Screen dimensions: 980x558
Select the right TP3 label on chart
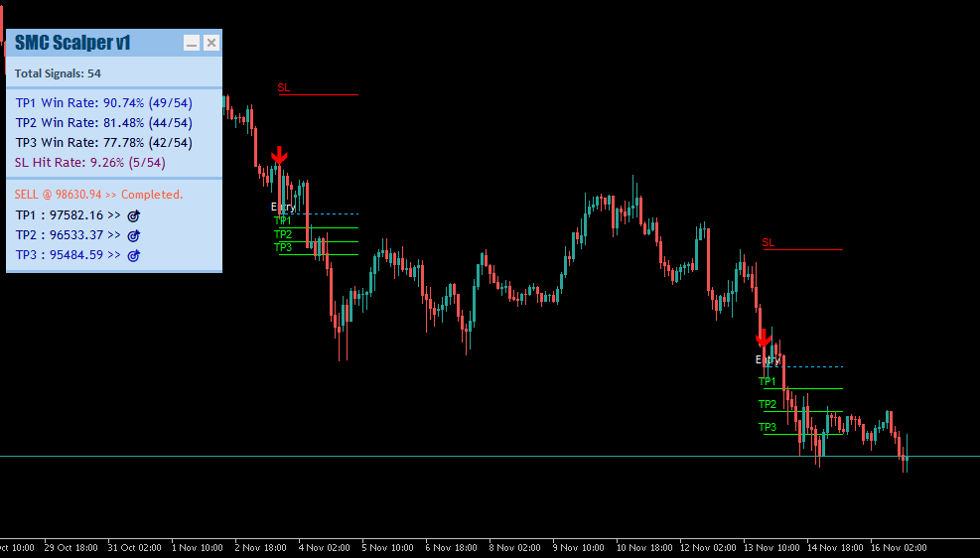[x=767, y=427]
